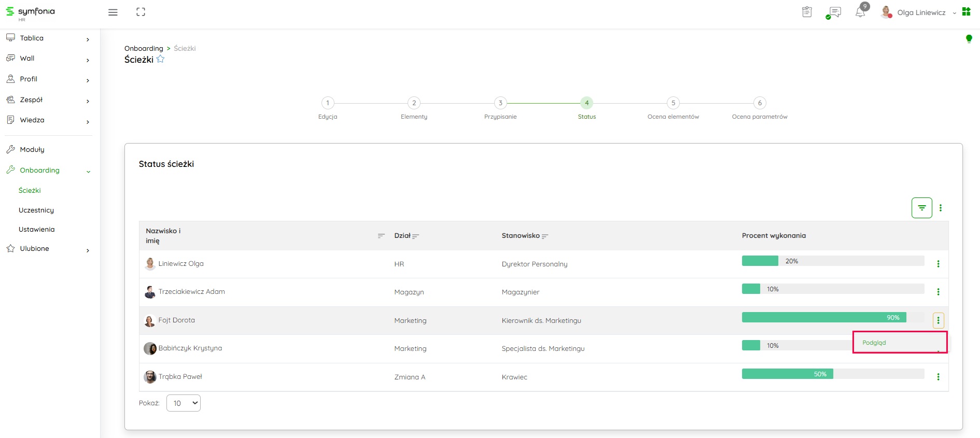
Task: Open the chat messages icon
Action: pyautogui.click(x=834, y=12)
